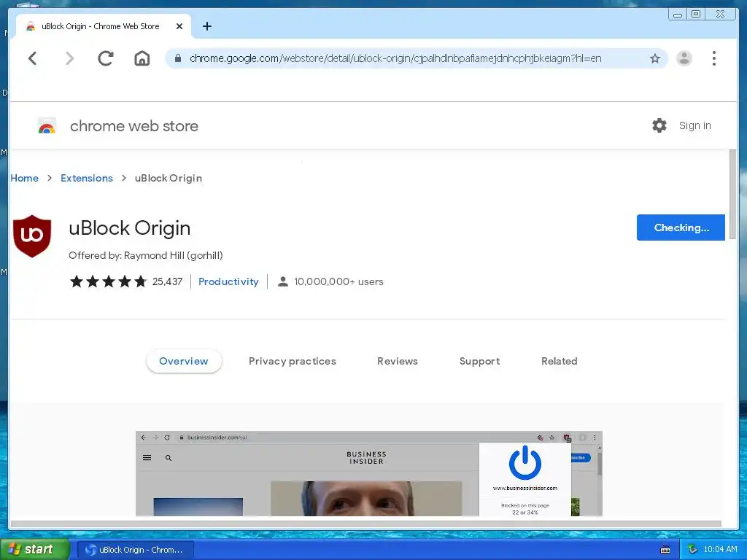Click the padlock site info icon

coord(178,58)
